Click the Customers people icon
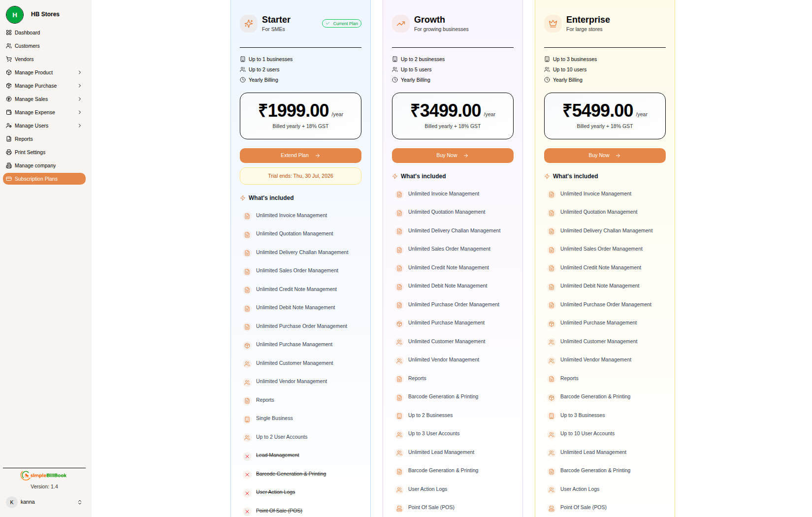 pyautogui.click(x=9, y=46)
